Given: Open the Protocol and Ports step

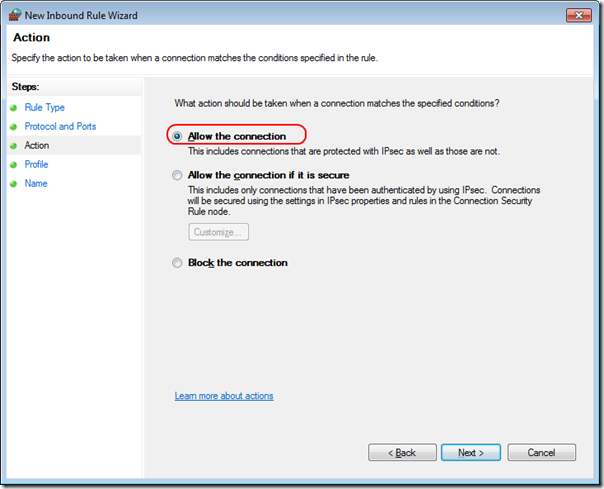Looking at the screenshot, I should [x=60, y=127].
